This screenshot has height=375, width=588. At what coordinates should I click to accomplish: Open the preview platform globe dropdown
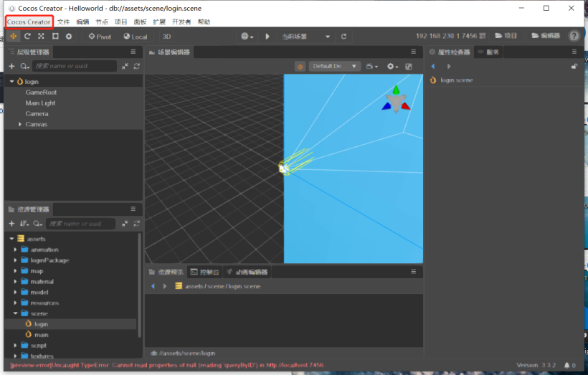[247, 37]
